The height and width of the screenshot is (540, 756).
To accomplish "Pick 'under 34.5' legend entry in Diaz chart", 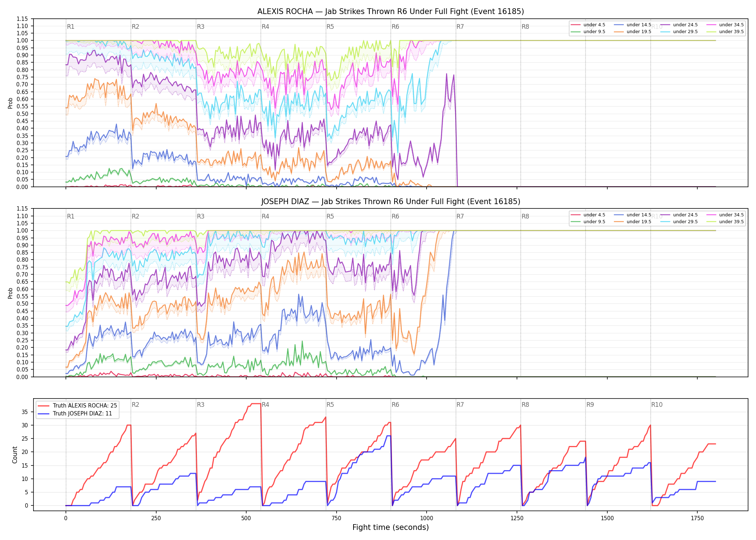I will point(725,215).
